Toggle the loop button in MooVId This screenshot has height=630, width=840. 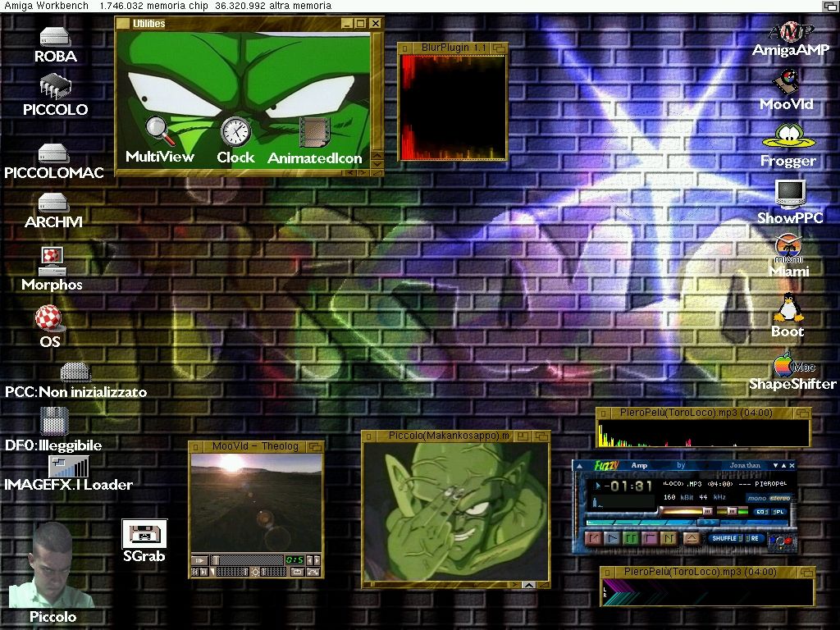(x=297, y=572)
